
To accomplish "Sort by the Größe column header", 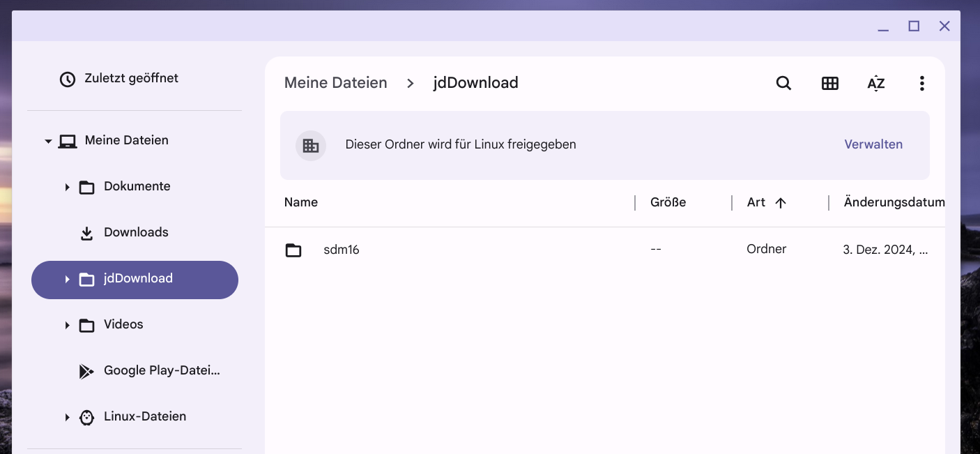I will click(x=668, y=202).
